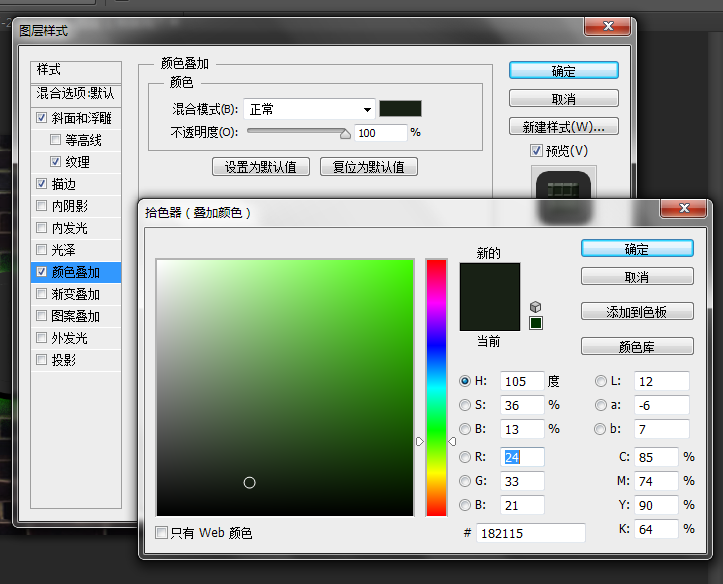Click 添加到色板 button
The image size is (723, 584).
636,312
